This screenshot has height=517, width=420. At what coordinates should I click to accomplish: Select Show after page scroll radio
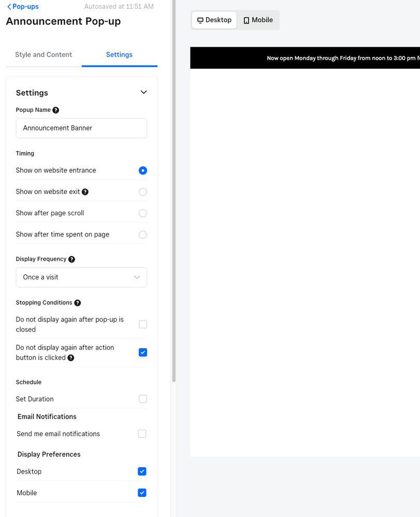click(143, 213)
